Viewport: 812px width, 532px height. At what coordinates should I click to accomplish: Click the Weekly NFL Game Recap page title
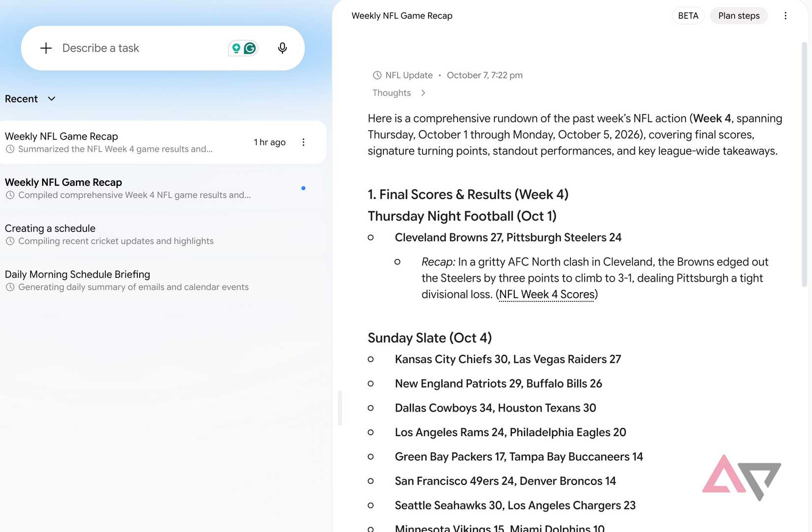click(x=402, y=16)
